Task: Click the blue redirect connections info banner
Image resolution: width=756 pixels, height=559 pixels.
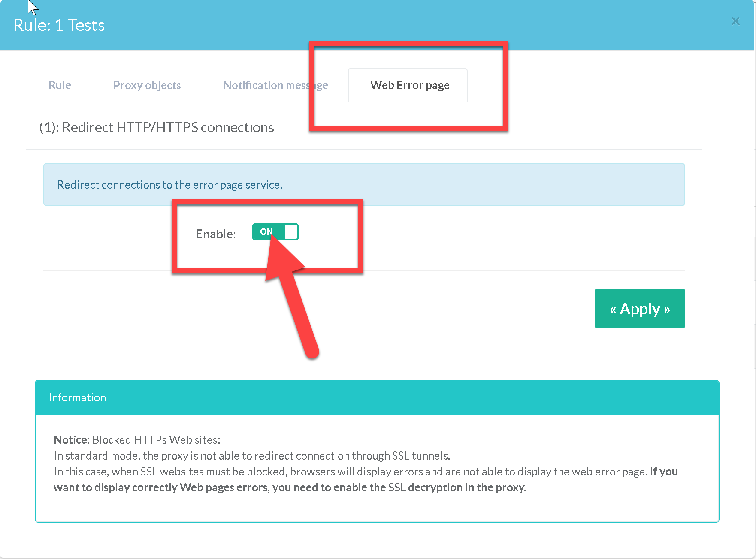Action: pos(364,184)
